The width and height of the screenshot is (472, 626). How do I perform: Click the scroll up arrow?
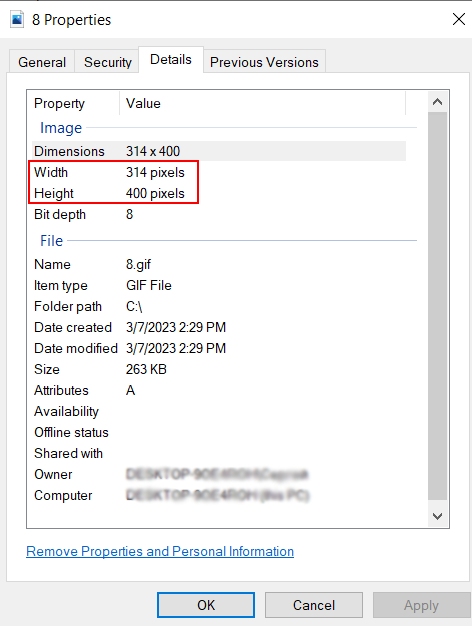coord(437,102)
